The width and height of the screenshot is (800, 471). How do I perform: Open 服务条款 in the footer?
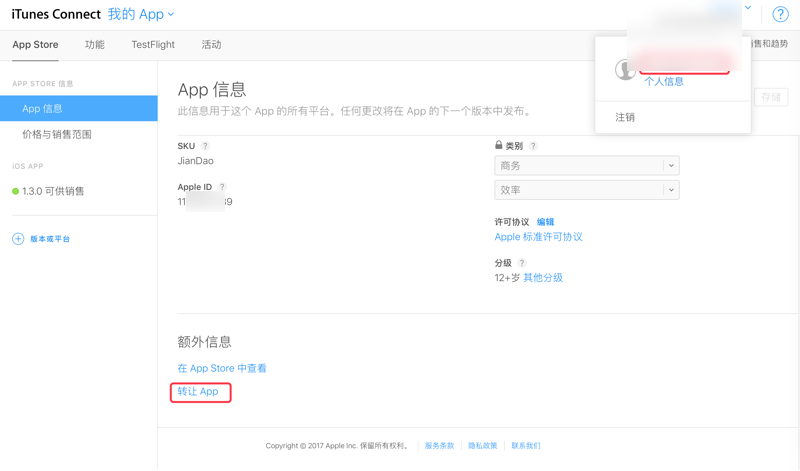[439, 445]
